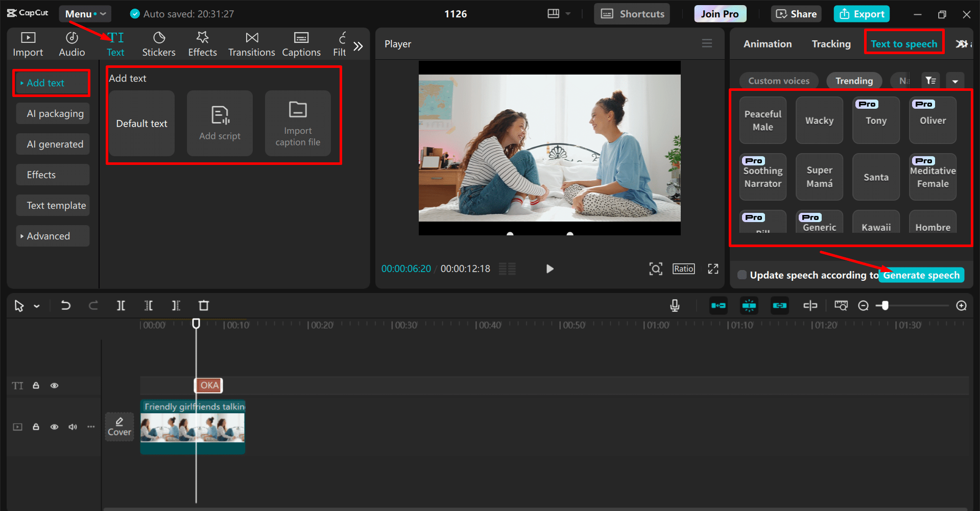Mute the video track audio
This screenshot has height=511, width=980.
(73, 427)
